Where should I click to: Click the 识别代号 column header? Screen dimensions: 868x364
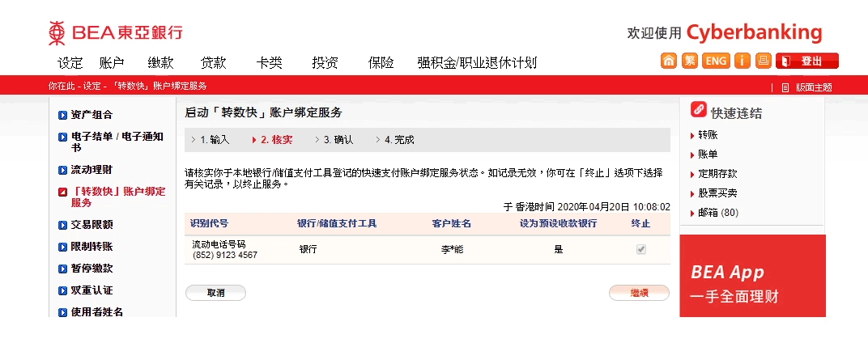click(x=209, y=223)
